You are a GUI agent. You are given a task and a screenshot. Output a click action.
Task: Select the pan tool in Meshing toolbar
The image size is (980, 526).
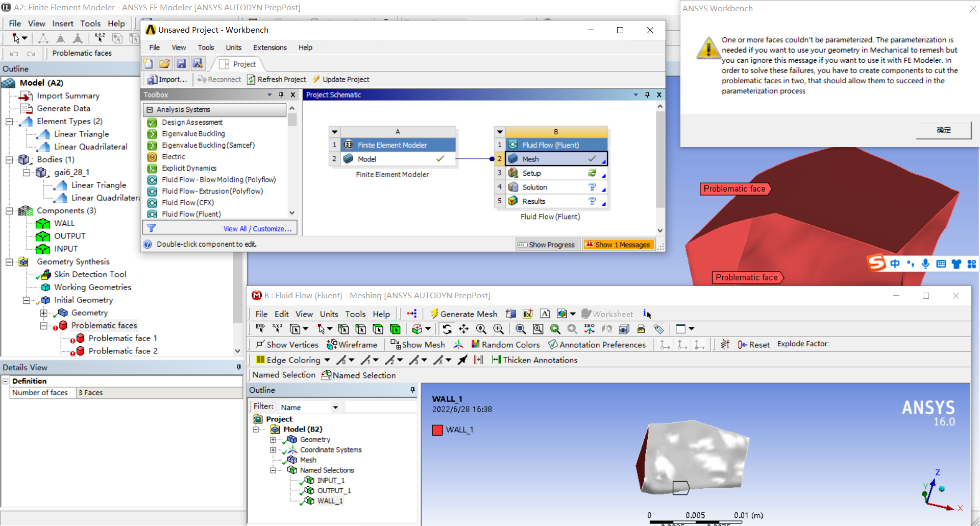[x=464, y=329]
